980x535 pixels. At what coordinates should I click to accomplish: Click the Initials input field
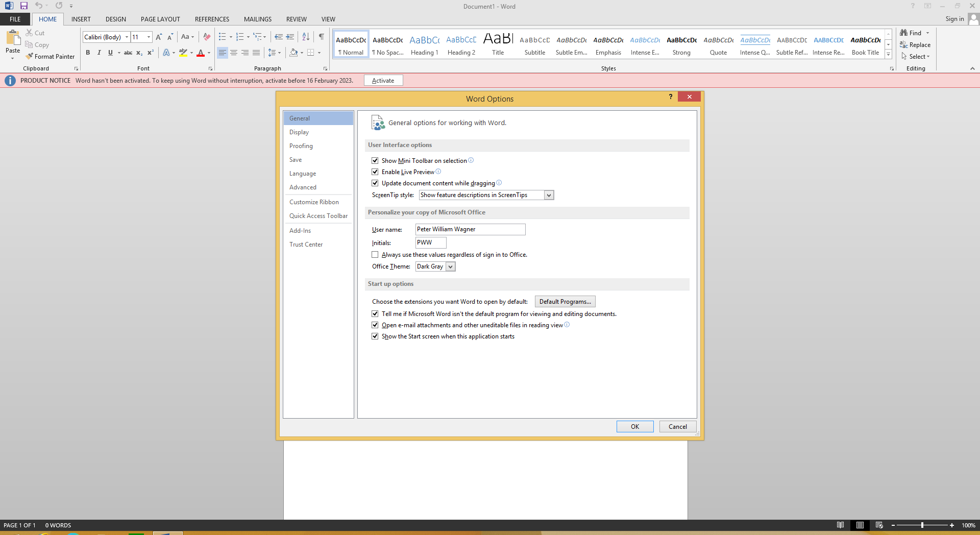click(x=431, y=242)
